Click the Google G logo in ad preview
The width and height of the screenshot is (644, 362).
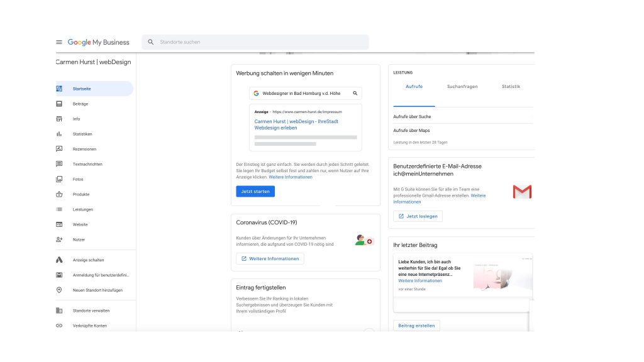[x=257, y=93]
